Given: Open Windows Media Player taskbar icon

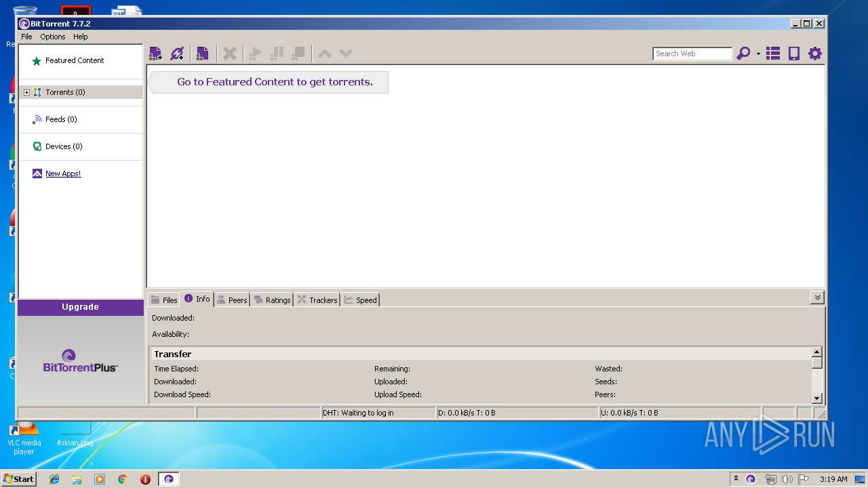Looking at the screenshot, I should tap(100, 479).
